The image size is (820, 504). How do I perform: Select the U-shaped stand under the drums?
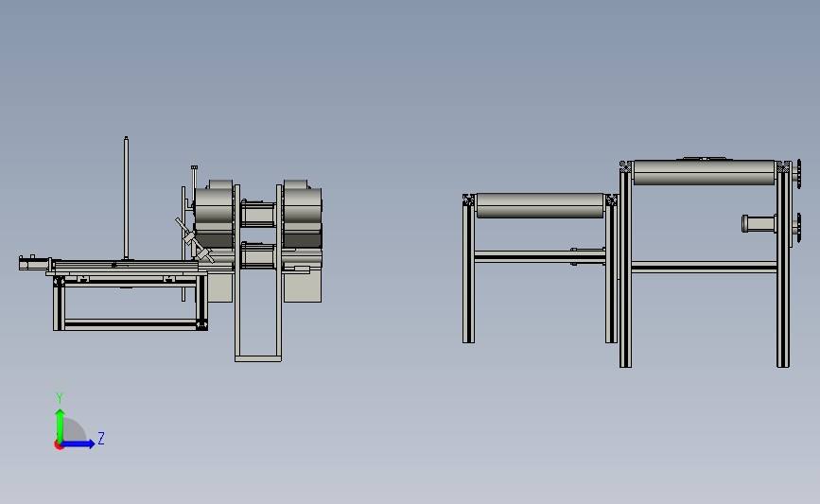[258, 272]
